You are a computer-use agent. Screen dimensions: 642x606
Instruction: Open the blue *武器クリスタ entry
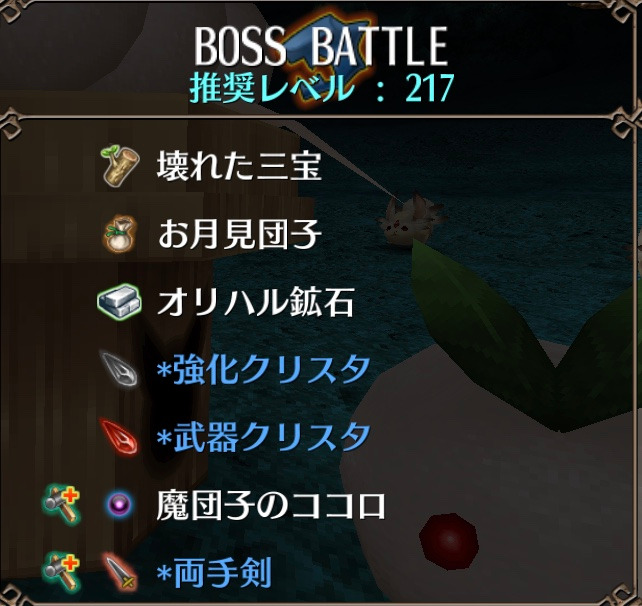click(263, 437)
